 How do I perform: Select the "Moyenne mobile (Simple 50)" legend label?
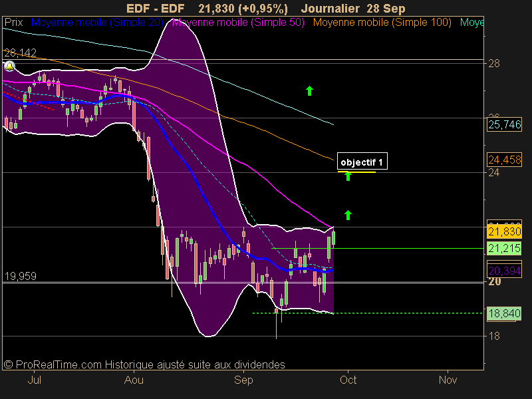click(238, 23)
